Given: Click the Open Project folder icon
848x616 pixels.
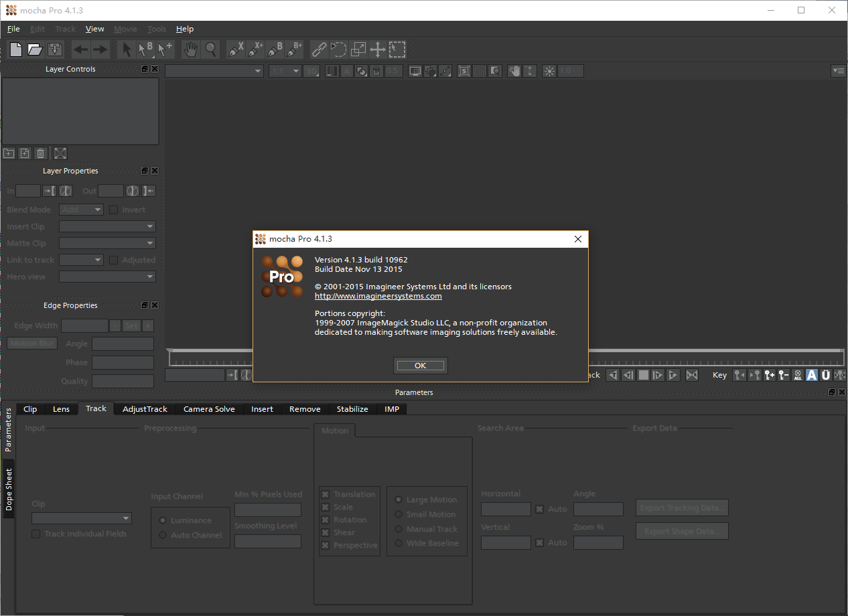Looking at the screenshot, I should [x=35, y=50].
